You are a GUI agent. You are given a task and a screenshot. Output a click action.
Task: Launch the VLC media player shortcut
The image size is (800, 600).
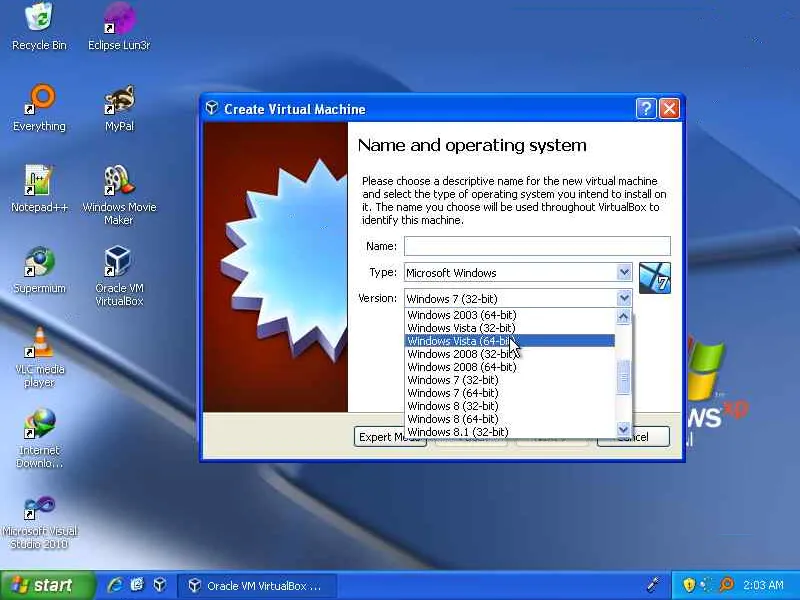click(x=39, y=357)
